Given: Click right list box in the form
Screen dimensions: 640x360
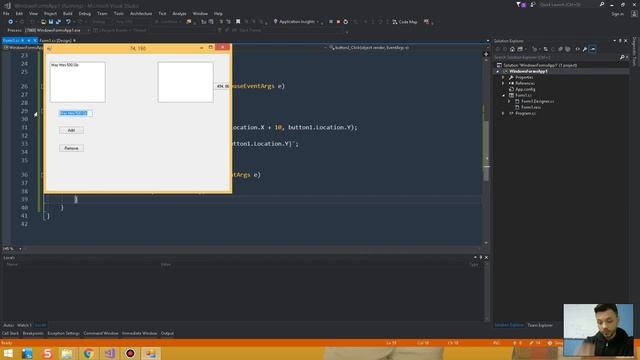Looking at the screenshot, I should click(185, 82).
